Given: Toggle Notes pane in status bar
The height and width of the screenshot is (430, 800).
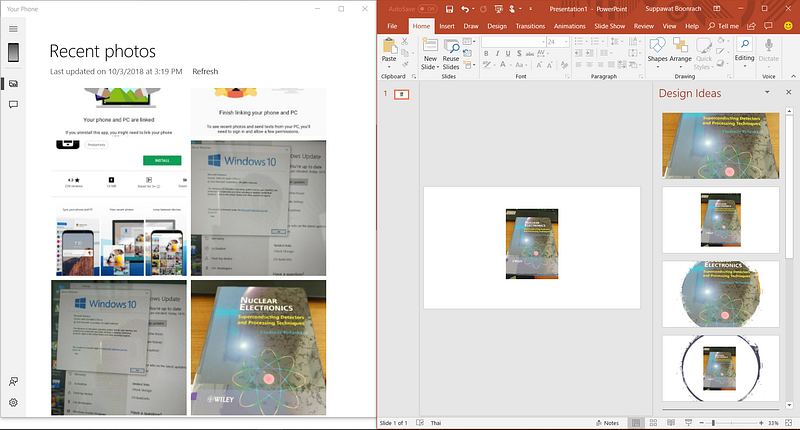Looking at the screenshot, I should click(x=608, y=423).
